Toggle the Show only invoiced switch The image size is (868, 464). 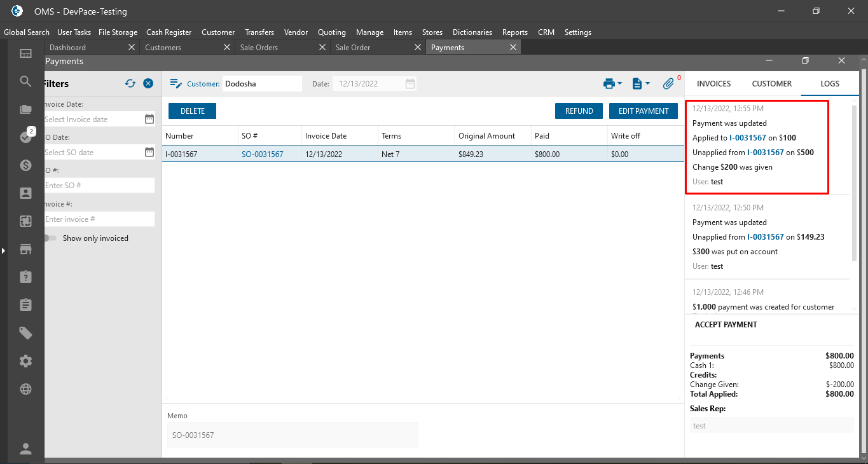(x=50, y=238)
